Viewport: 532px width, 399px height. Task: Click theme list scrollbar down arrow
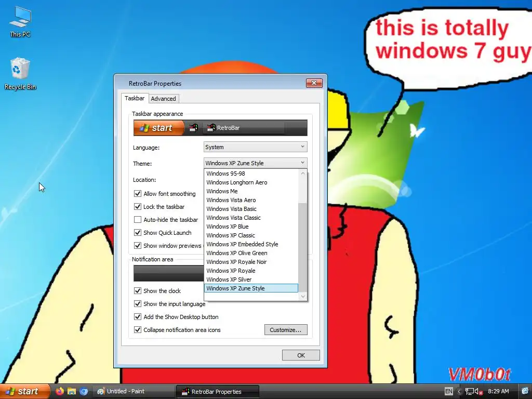tap(303, 297)
